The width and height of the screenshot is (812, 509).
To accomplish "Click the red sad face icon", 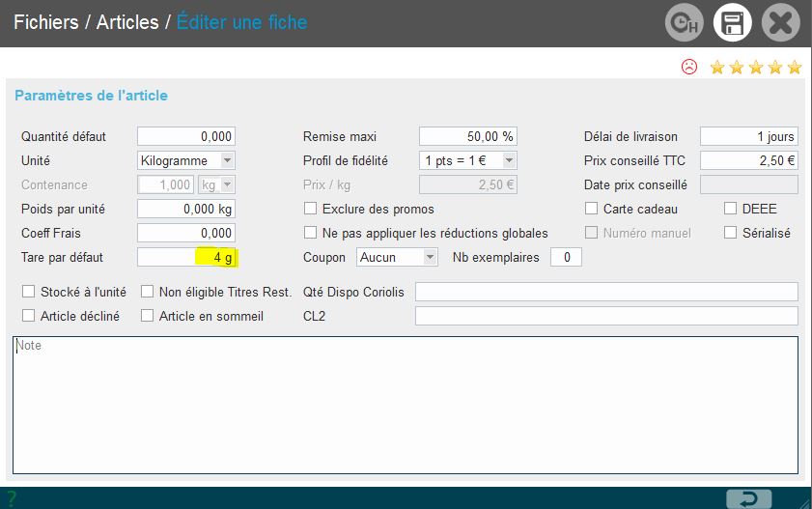I will pos(688,67).
